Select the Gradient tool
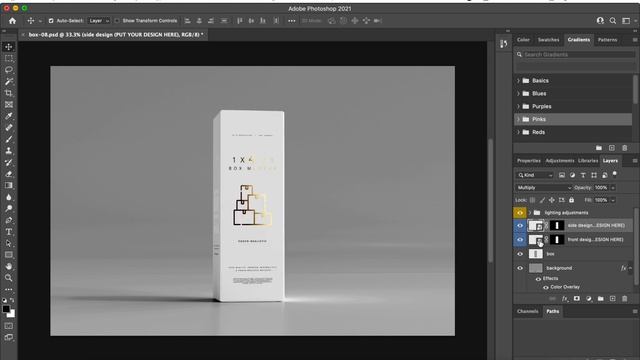This screenshot has height=360, width=640. pos(9,185)
